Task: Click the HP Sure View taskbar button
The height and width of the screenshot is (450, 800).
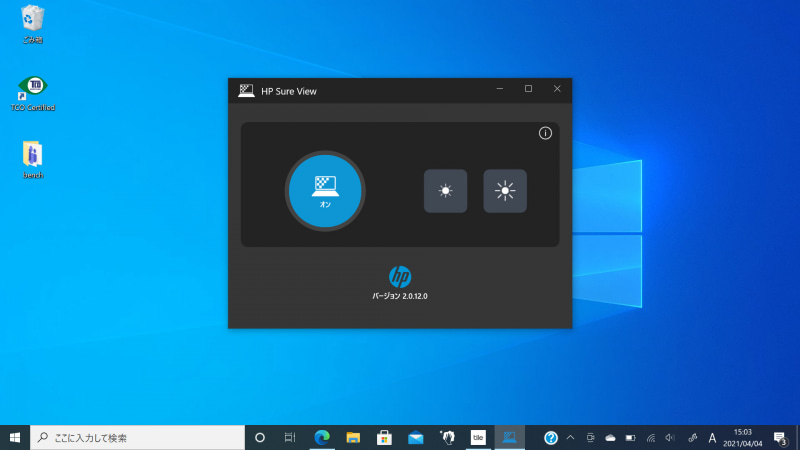Action: [509, 438]
